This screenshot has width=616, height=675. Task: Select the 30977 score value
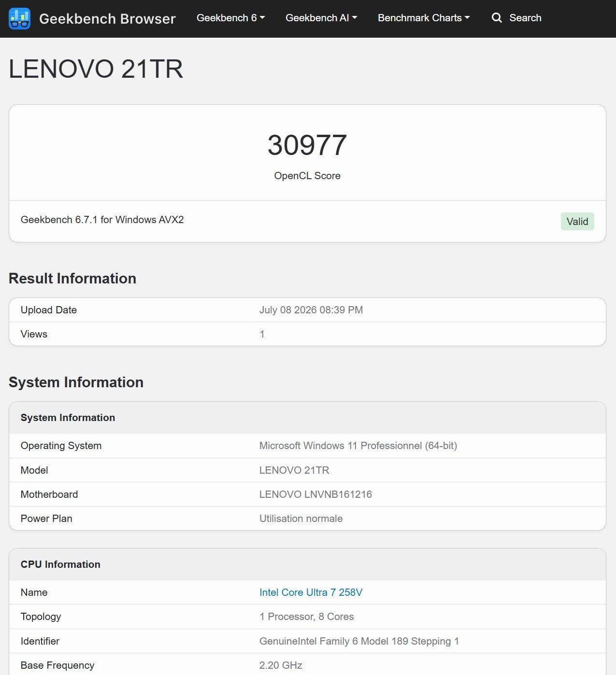pos(307,145)
